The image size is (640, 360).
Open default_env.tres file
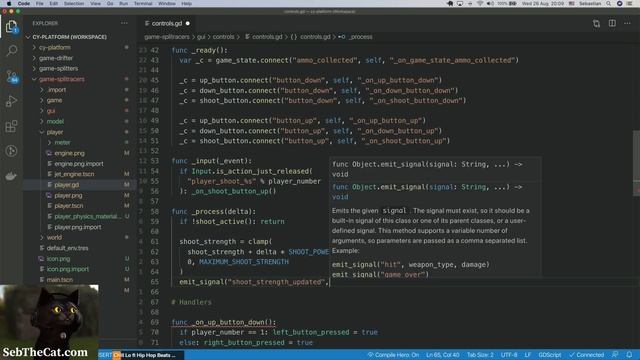click(x=67, y=248)
